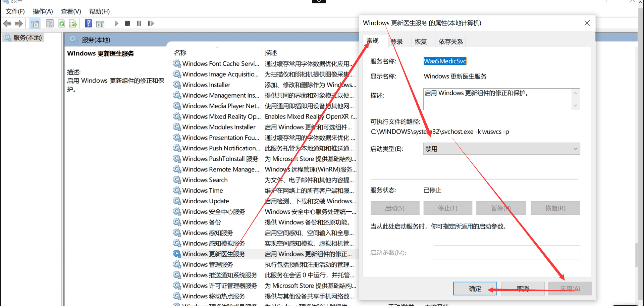Select the Windows Update service row
The width and height of the screenshot is (644, 306).
(205, 201)
